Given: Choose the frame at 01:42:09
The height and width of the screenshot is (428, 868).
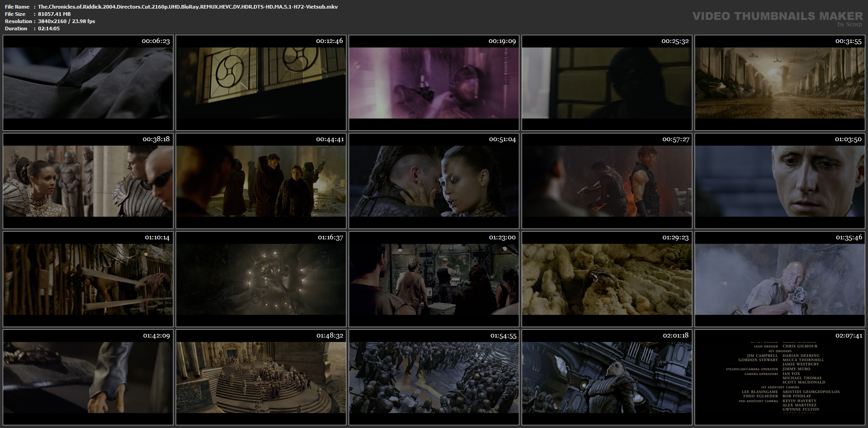Looking at the screenshot, I should click(88, 377).
